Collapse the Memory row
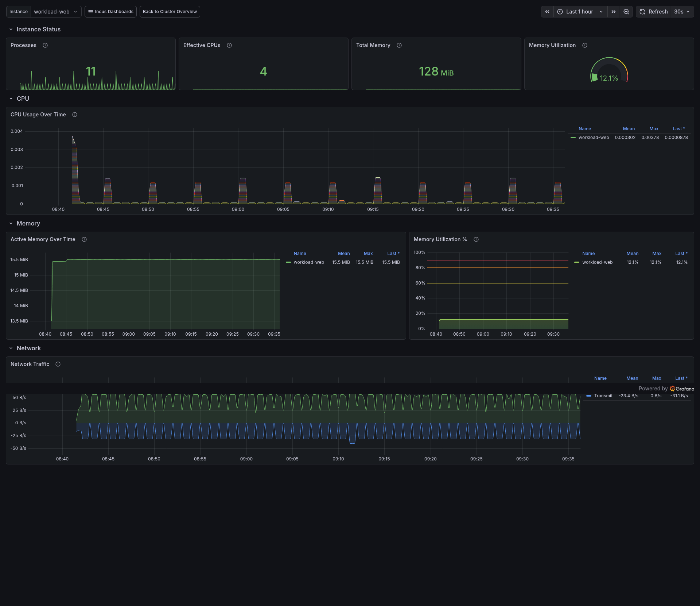This screenshot has width=700, height=606. pyautogui.click(x=11, y=223)
